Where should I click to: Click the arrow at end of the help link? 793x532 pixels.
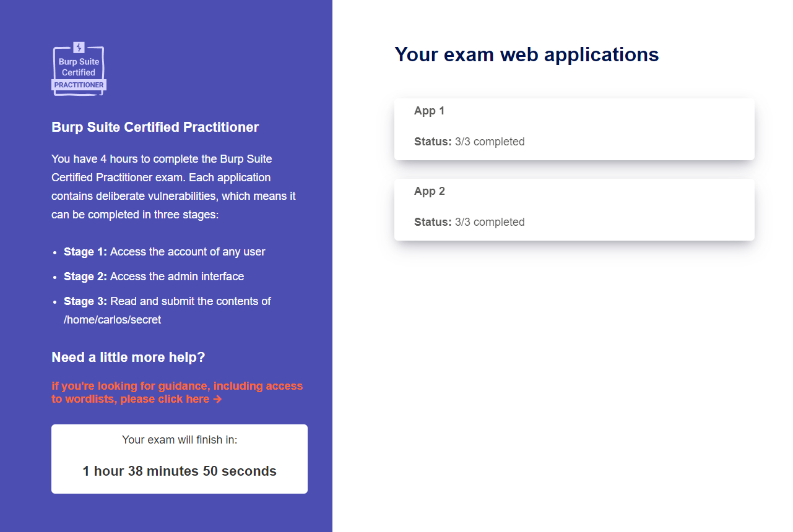(217, 399)
